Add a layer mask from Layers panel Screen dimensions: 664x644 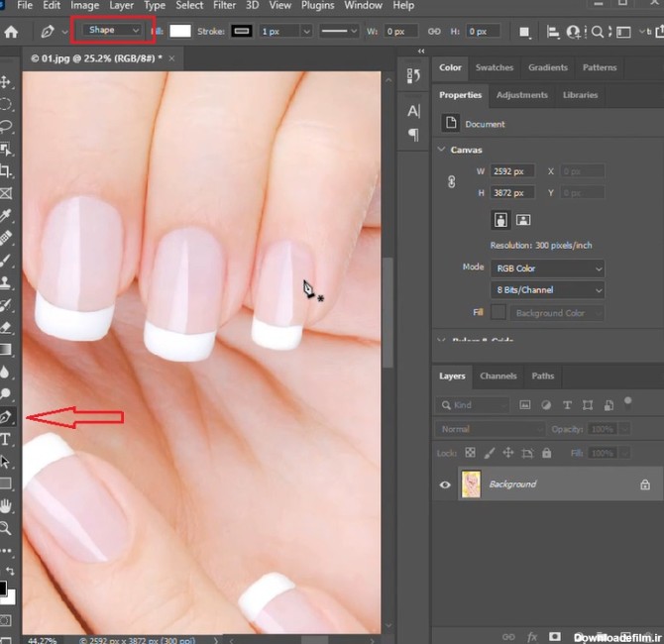(x=554, y=636)
